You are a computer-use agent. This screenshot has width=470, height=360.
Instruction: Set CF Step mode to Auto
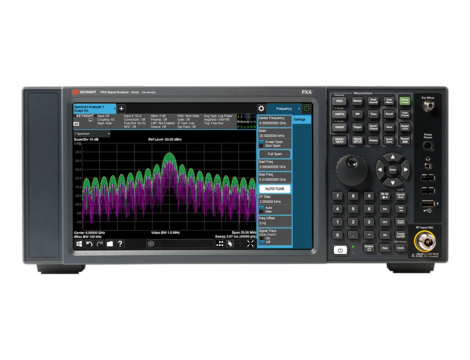point(266,208)
